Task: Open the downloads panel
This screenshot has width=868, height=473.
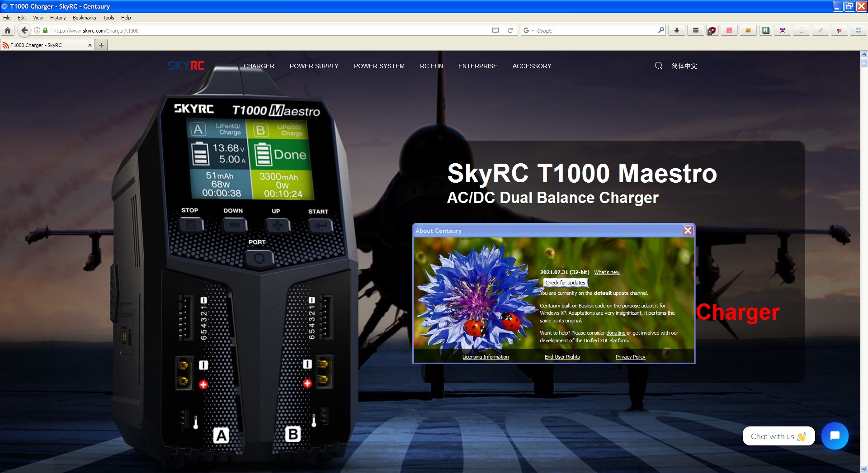Action: 677,30
